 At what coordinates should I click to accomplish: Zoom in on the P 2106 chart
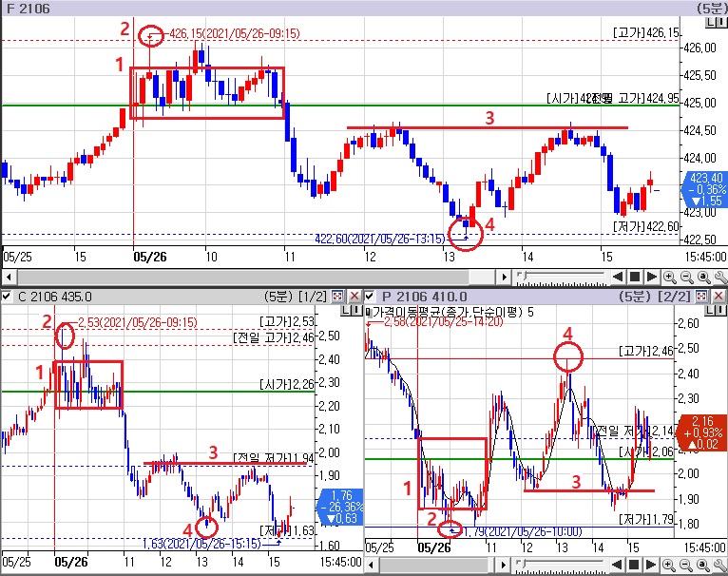[x=669, y=565]
